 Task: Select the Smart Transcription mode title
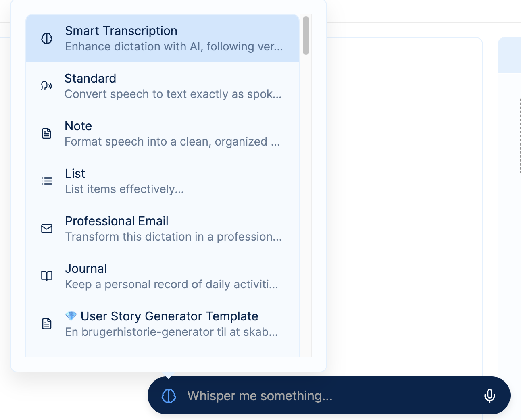[121, 31]
